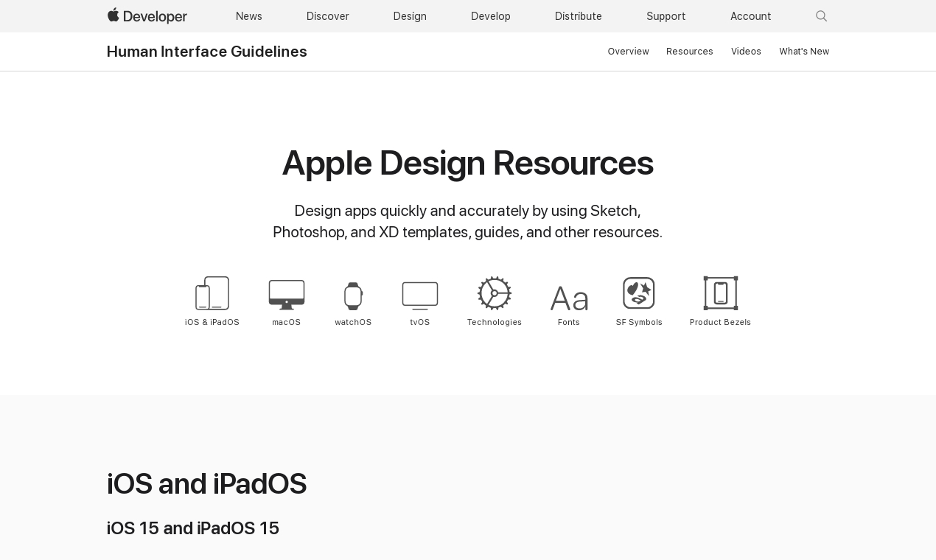Select the Develop menu item
This screenshot has height=560, width=936.
click(x=490, y=16)
